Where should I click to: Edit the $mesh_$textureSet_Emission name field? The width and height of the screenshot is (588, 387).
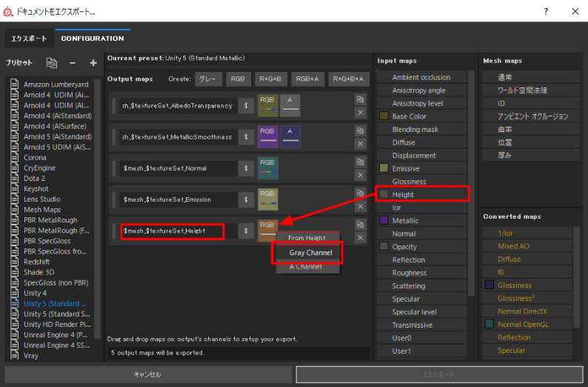click(x=178, y=199)
